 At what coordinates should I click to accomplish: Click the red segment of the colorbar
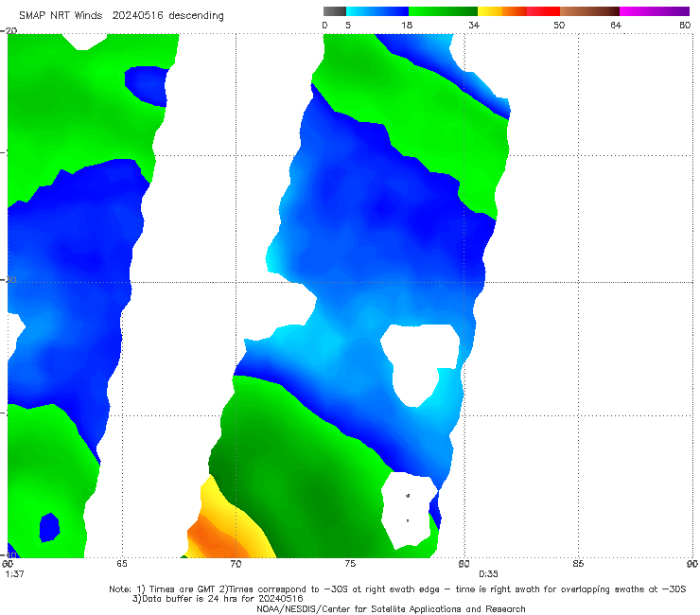click(544, 11)
